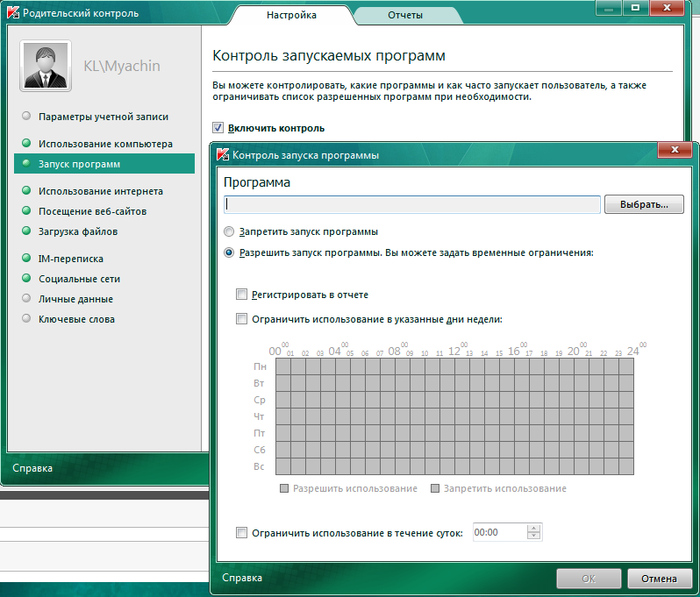Screen dimensions: 700x597
Task: Open Загрузка файлов section
Action: pos(78,231)
